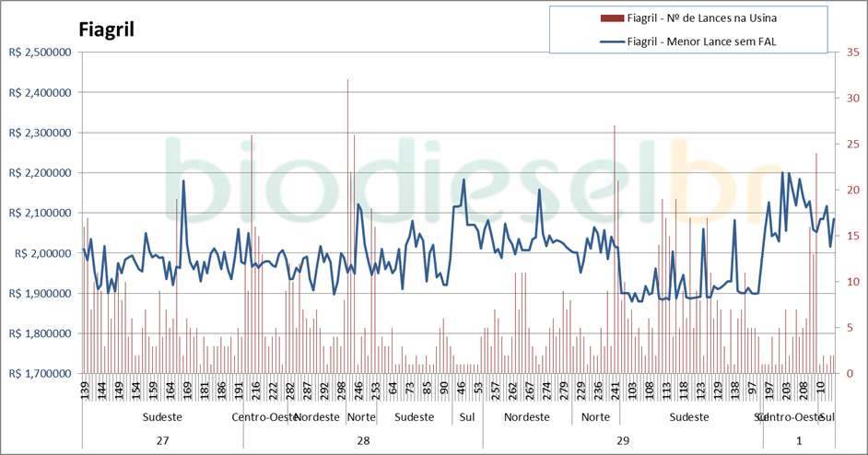Select group 28 on the horizontal axis

363,440
